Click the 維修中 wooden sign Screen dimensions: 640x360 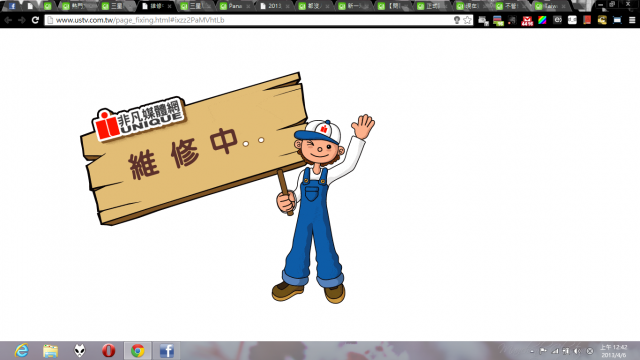coord(194,149)
